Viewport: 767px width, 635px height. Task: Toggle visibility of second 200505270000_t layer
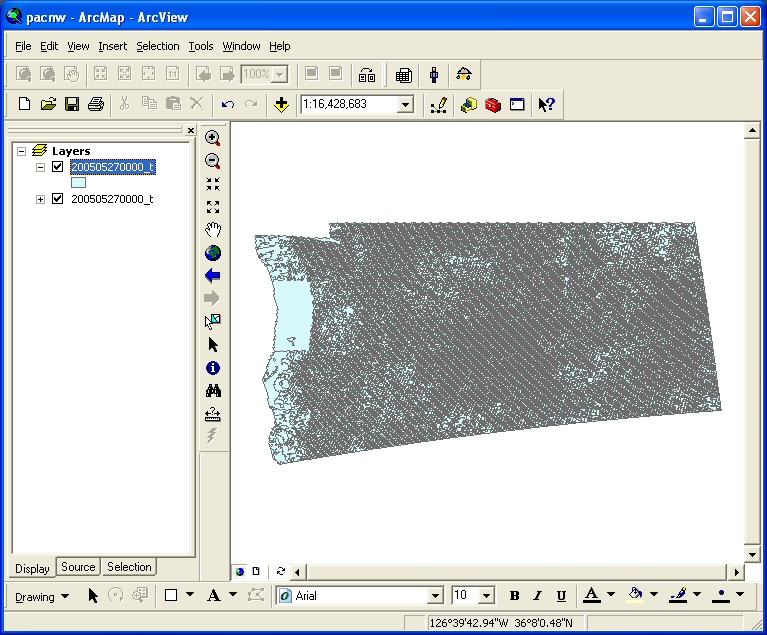58,199
